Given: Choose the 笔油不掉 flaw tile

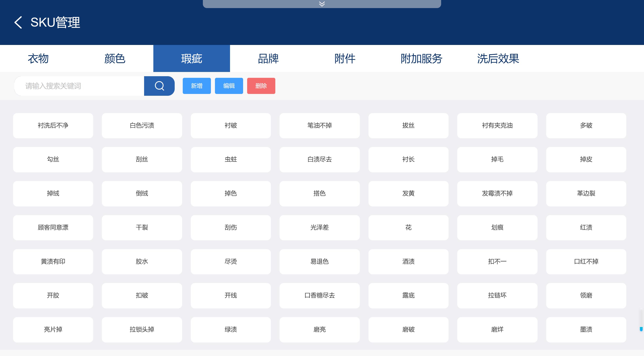Looking at the screenshot, I should click(x=320, y=125).
